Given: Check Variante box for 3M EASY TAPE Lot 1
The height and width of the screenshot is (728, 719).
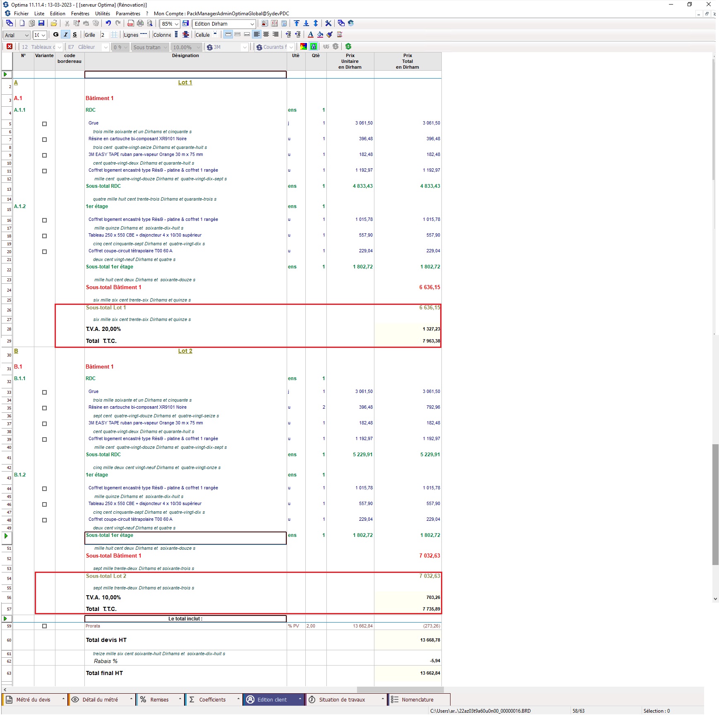Looking at the screenshot, I should pyautogui.click(x=45, y=156).
